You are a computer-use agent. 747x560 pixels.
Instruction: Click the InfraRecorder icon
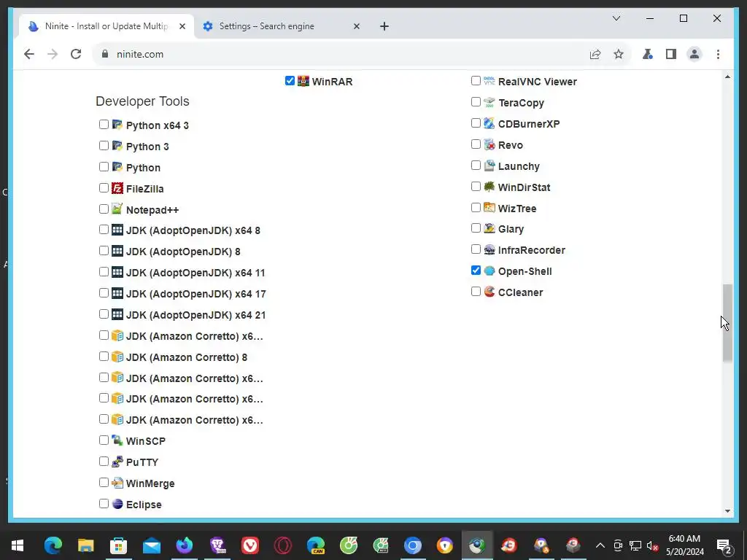point(489,249)
